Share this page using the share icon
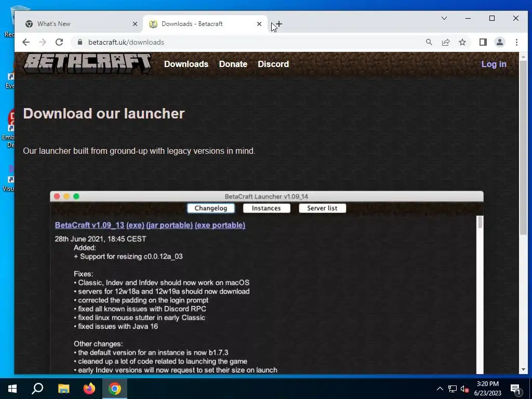 445,42
